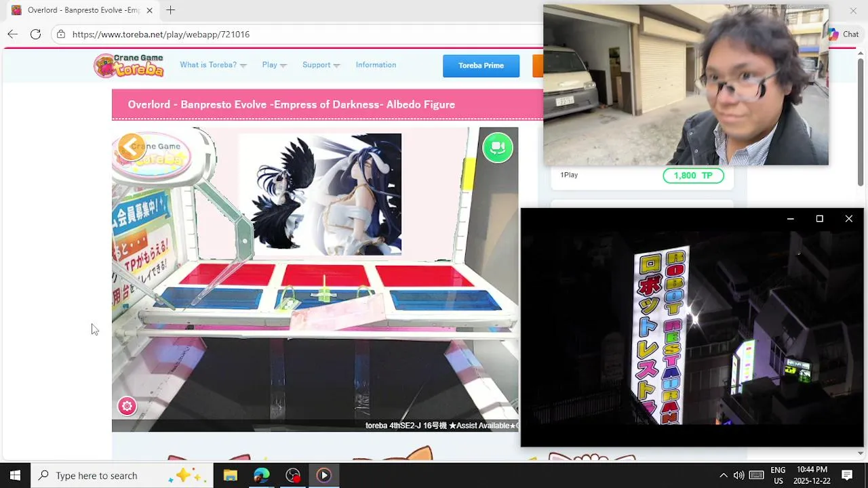868x488 pixels.
Task: Click the Crane Game Toreba site logo
Action: pyautogui.click(x=129, y=65)
